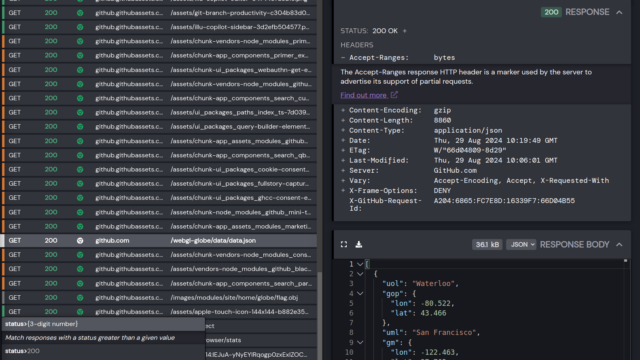Click the 36.1 kB body size label
The width and height of the screenshot is (640, 360).
pos(487,244)
